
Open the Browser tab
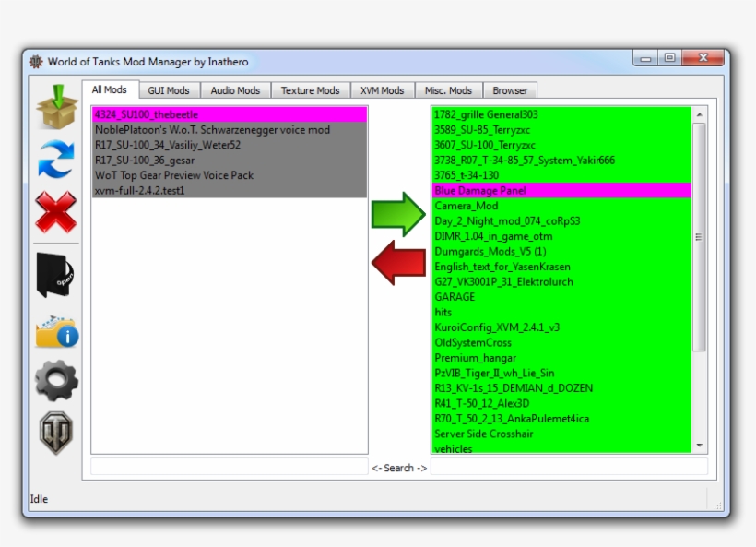tap(510, 90)
